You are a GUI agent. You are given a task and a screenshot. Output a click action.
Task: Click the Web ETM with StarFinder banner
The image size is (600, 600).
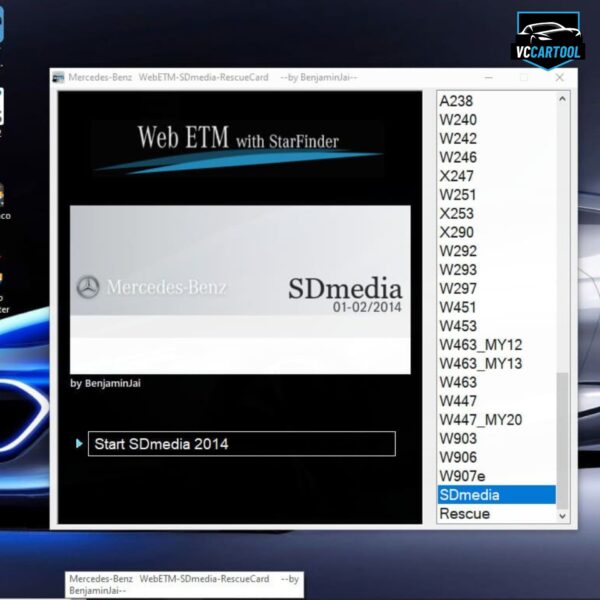pos(238,148)
